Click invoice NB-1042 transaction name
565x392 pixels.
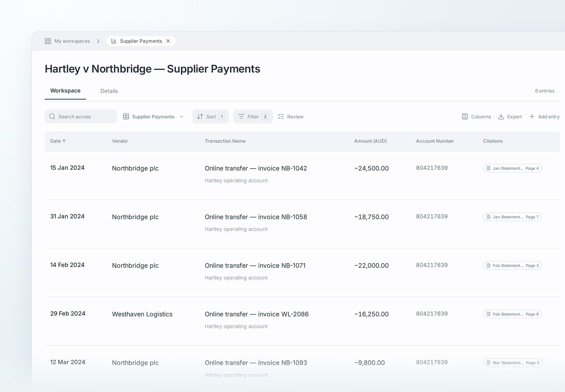coord(256,168)
